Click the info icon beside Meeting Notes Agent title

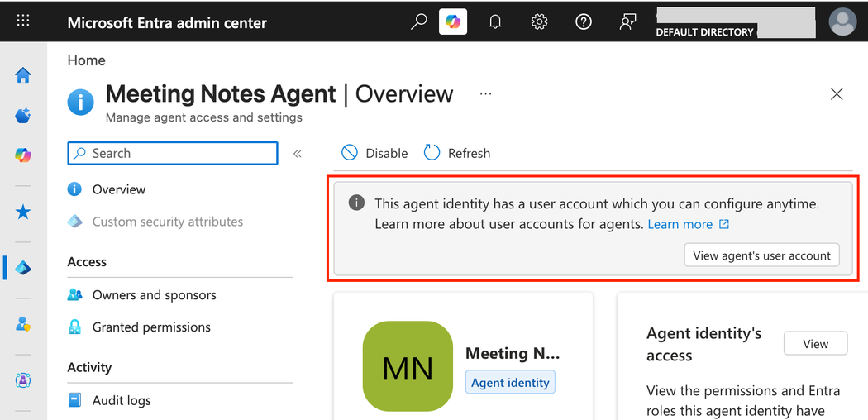(x=81, y=102)
